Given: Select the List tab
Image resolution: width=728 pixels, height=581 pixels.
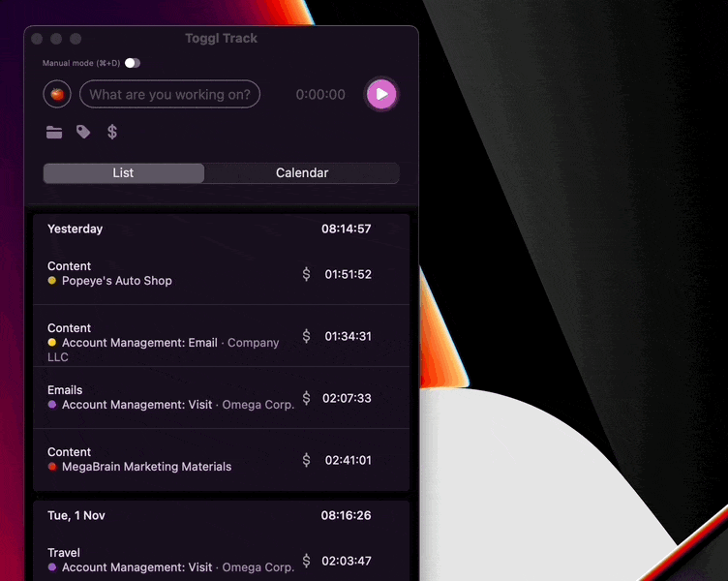Looking at the screenshot, I should pyautogui.click(x=123, y=173).
